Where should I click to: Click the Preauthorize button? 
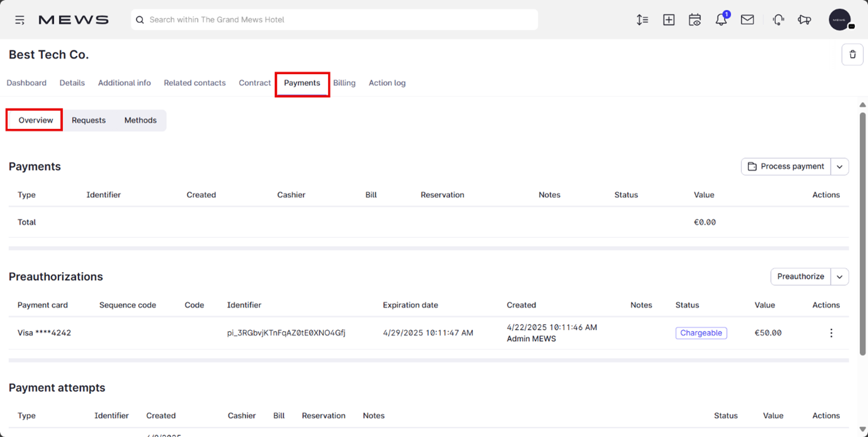(801, 277)
